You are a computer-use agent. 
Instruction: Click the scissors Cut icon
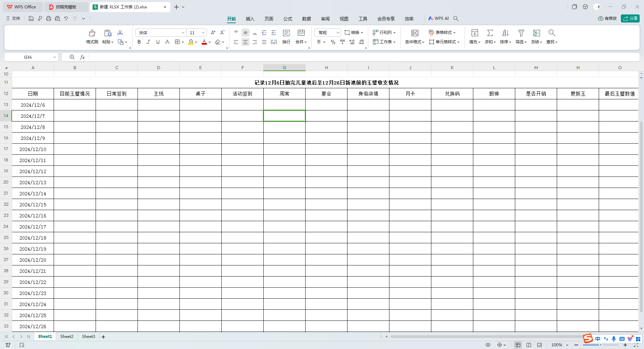click(120, 33)
